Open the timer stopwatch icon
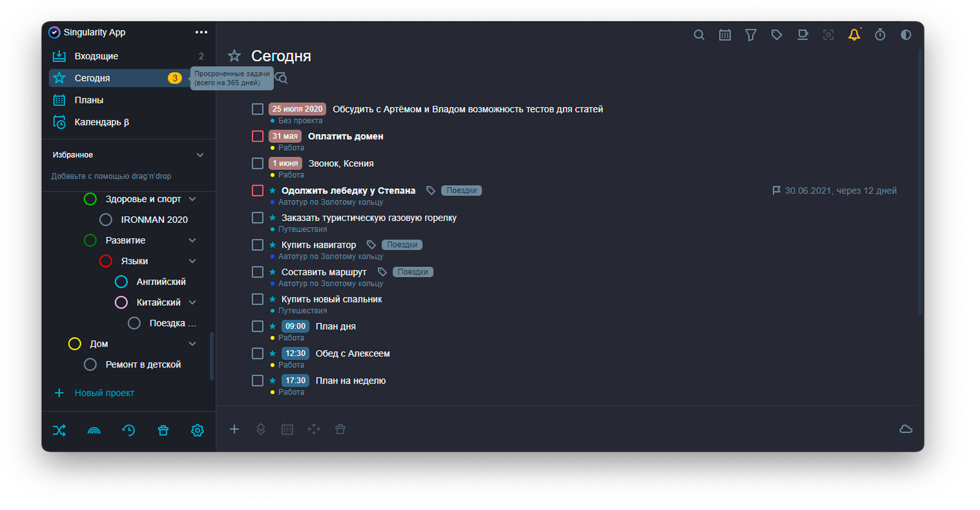This screenshot has width=980, height=510. (x=880, y=35)
